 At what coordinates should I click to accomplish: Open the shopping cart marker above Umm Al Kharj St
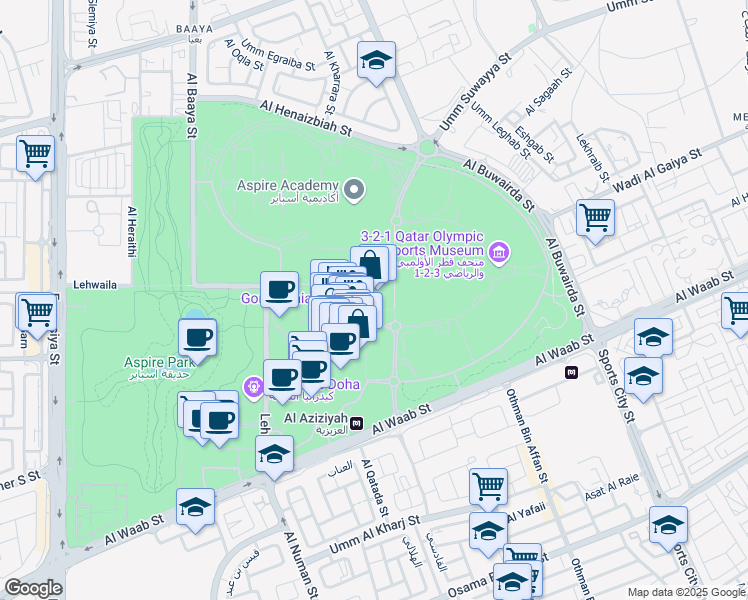click(x=488, y=488)
